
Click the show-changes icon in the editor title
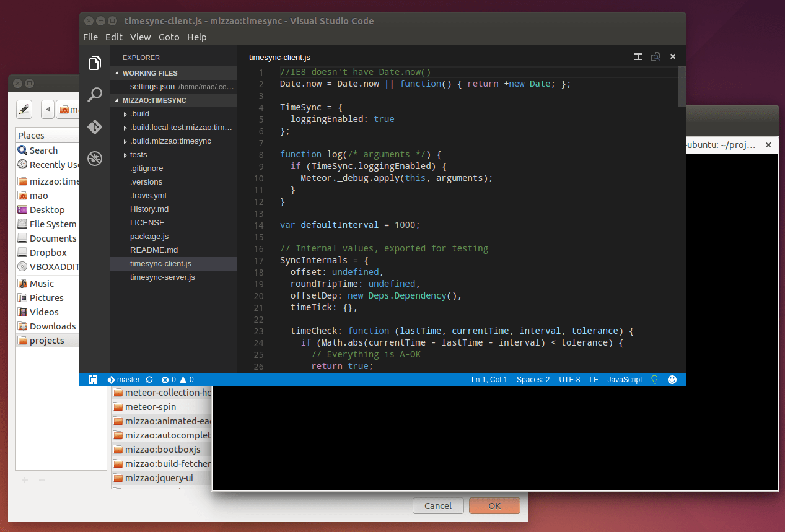(x=656, y=56)
